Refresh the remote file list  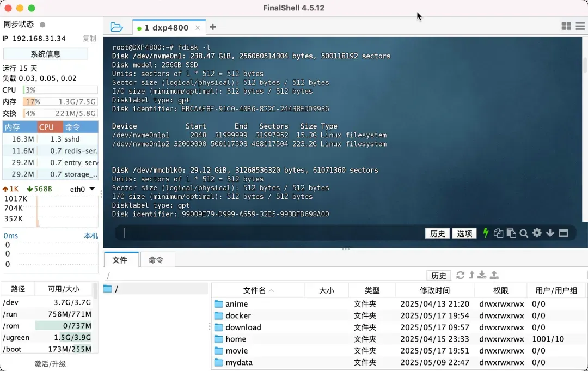pos(460,275)
